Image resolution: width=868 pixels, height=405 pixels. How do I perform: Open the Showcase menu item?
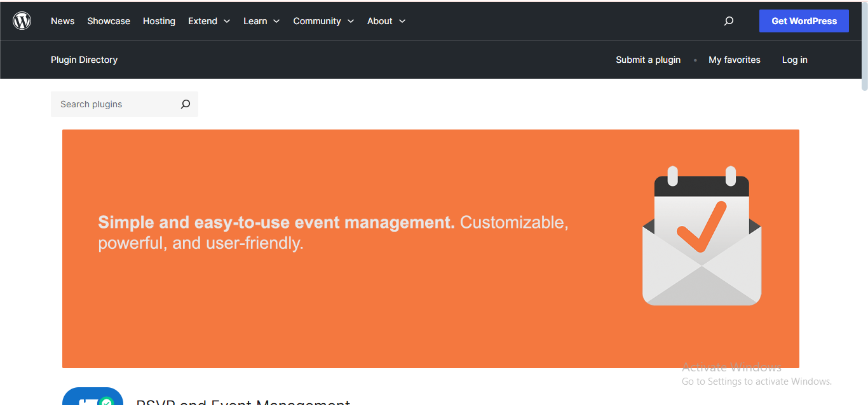108,20
